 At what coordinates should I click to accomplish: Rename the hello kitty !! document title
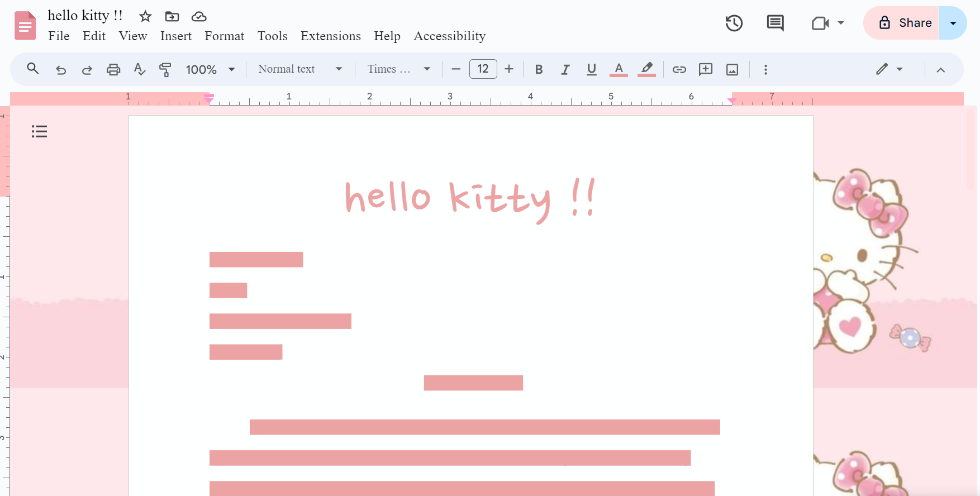pos(85,16)
